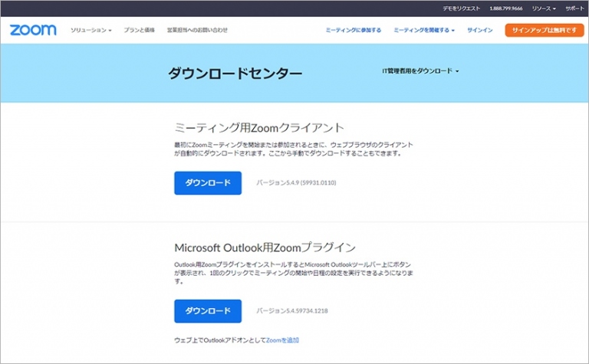Click the Microsoft Outlook用Zoomプラグイン heading
589x364 pixels.
coord(265,248)
